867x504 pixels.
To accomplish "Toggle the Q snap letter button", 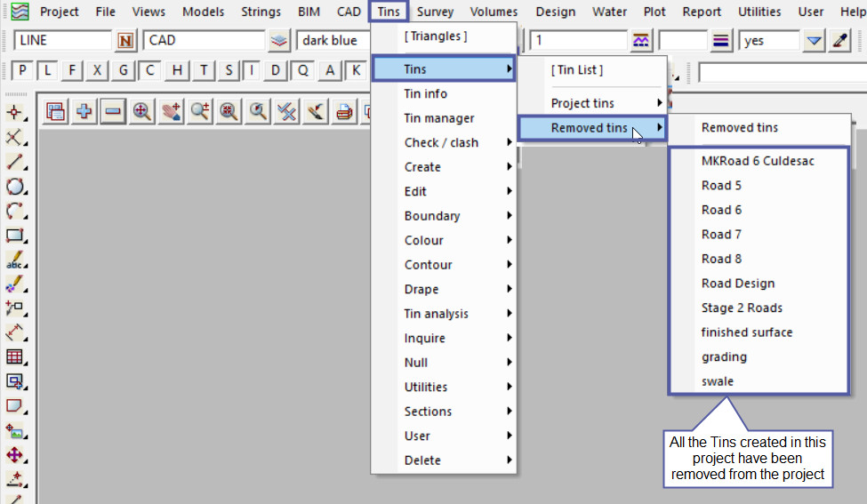I will (x=304, y=71).
